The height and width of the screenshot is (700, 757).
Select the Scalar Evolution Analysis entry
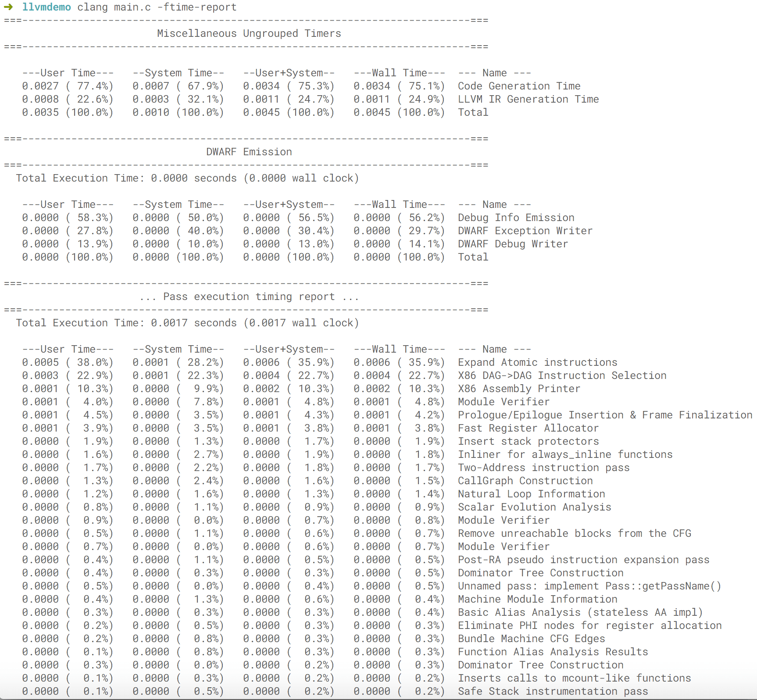[534, 507]
